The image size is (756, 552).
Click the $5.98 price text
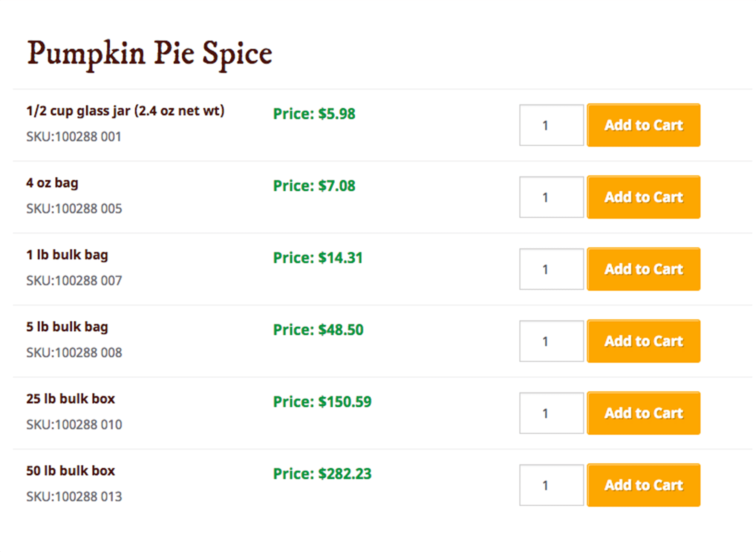point(314,114)
